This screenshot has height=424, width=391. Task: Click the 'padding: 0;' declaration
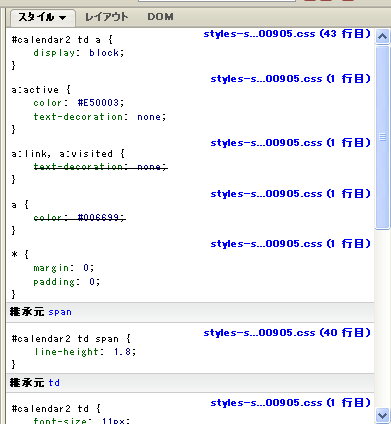coord(67,282)
